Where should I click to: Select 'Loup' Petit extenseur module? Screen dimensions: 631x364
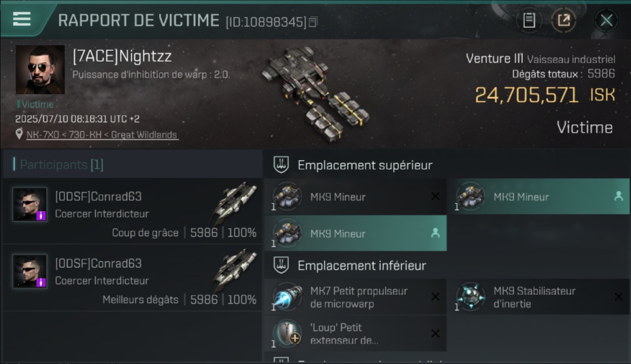point(356,333)
